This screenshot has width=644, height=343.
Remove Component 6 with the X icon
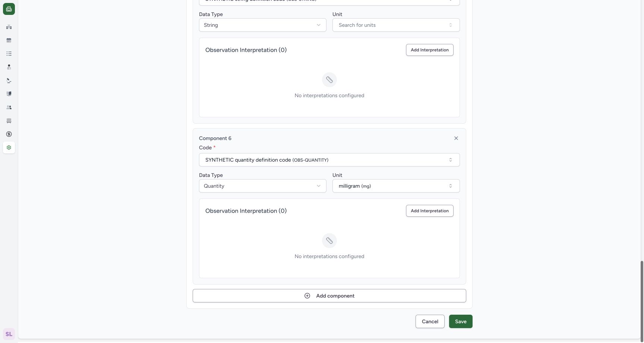pos(456,138)
